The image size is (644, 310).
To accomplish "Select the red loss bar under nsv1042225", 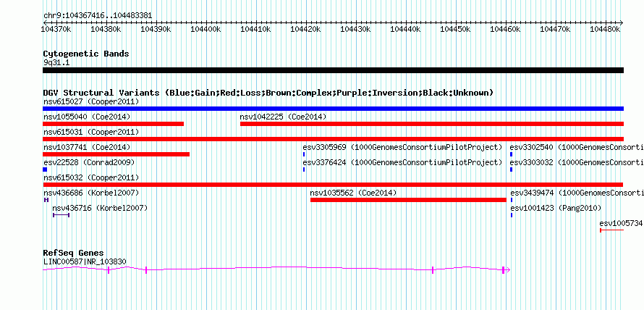I will (432, 124).
